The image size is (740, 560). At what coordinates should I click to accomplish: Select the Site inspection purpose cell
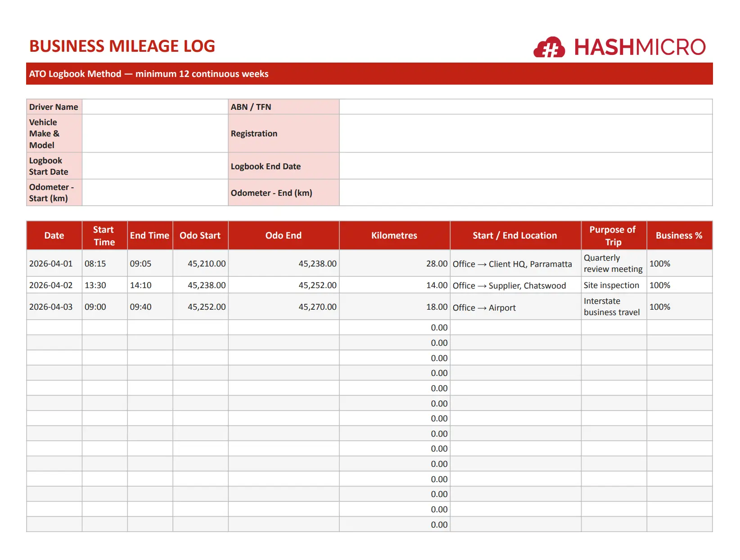click(x=611, y=285)
